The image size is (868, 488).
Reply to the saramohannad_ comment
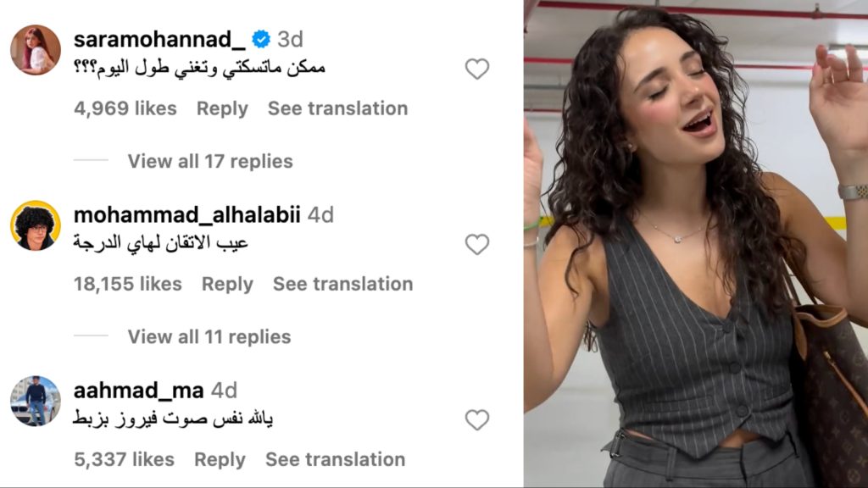(x=222, y=108)
